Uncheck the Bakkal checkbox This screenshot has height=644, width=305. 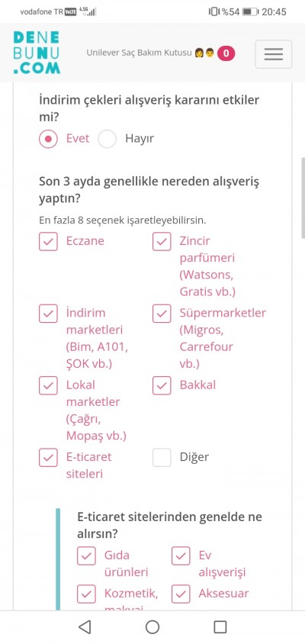point(162,385)
